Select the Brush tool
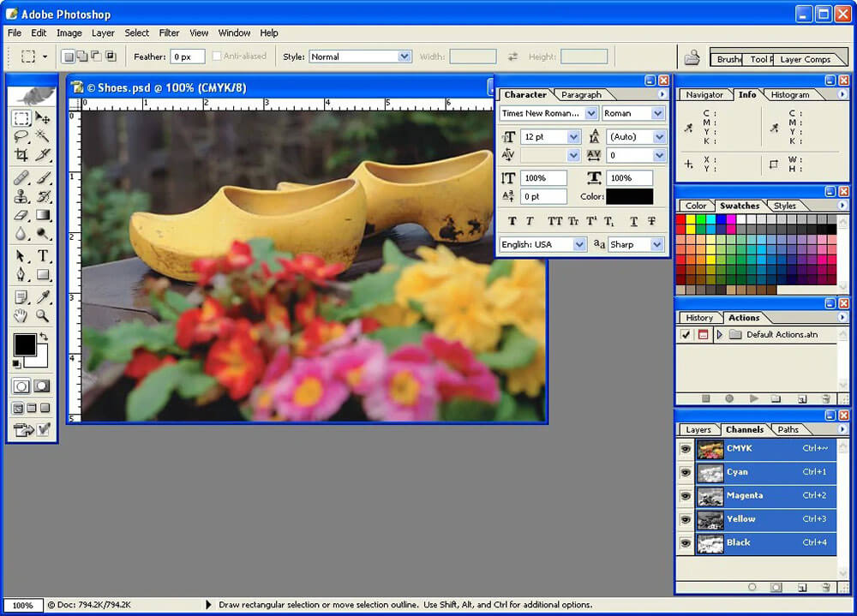 [43, 178]
